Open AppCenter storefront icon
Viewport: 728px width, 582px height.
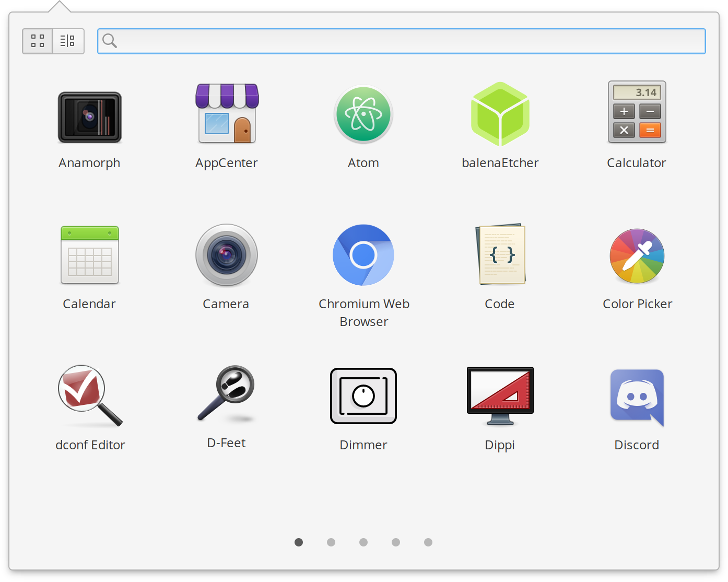227,113
